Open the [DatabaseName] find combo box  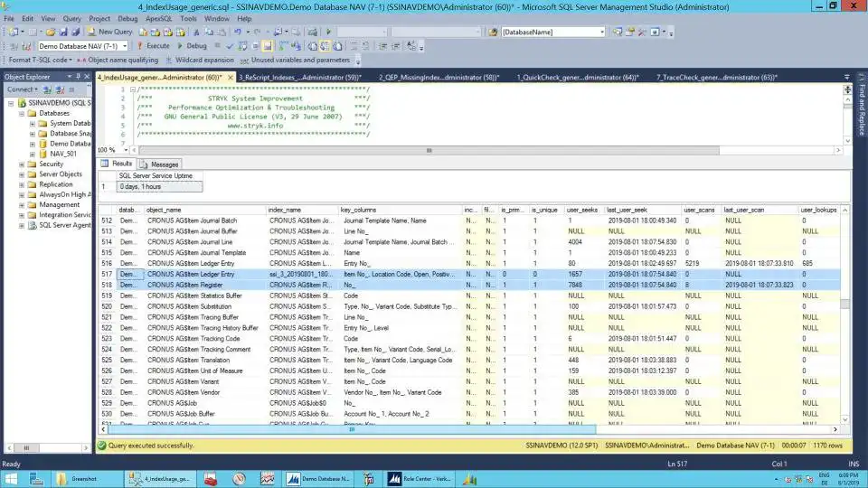point(553,33)
